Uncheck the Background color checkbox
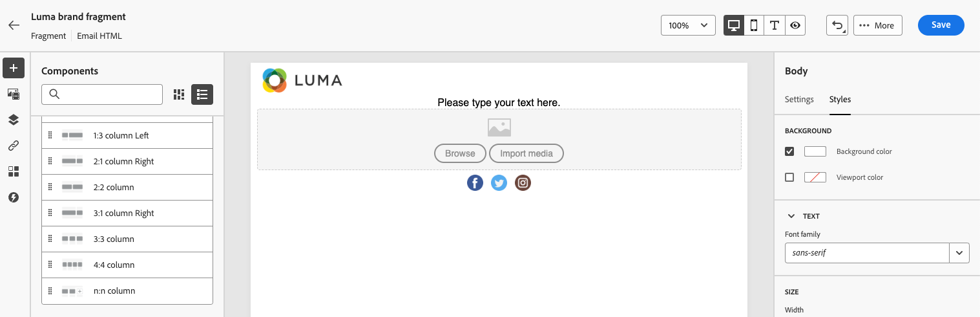 (x=789, y=151)
